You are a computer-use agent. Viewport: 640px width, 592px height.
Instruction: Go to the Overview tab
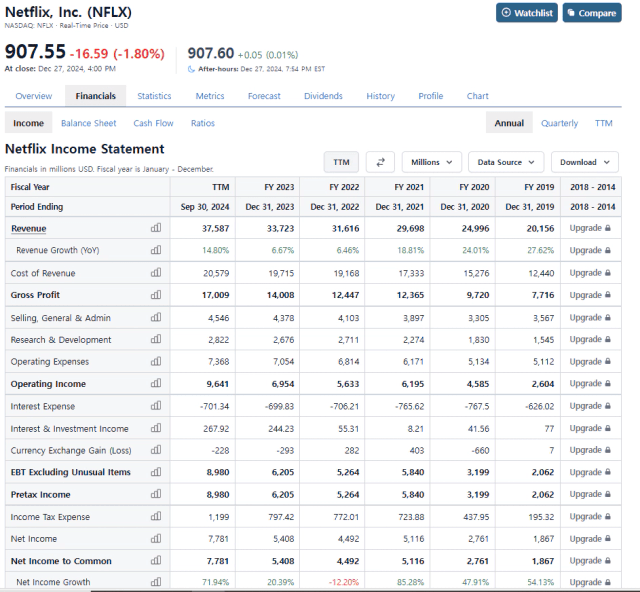(x=34, y=96)
